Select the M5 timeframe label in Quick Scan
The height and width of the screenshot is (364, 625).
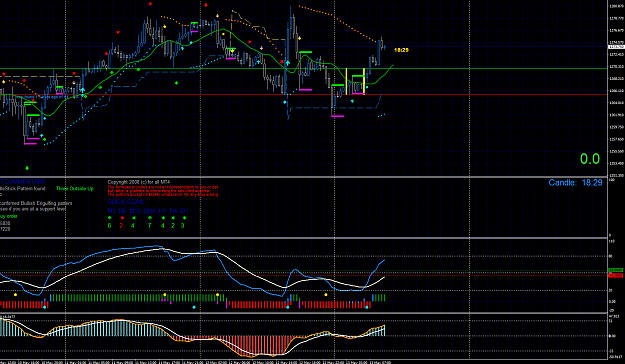point(122,211)
